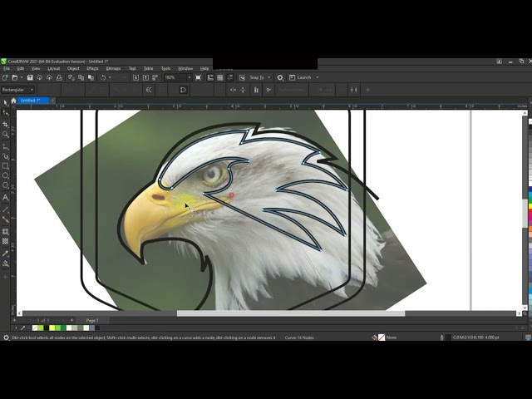Open the File menu
The height and width of the screenshot is (399, 532).
pos(7,68)
